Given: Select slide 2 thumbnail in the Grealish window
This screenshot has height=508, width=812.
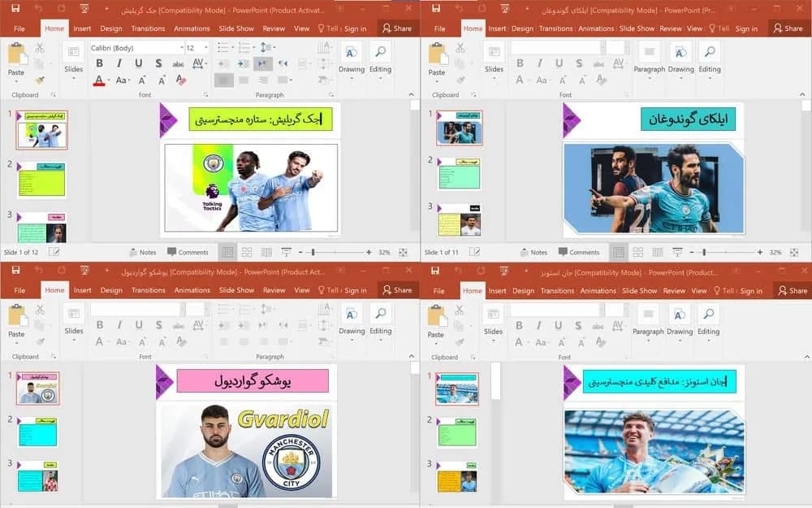Looking at the screenshot, I should coord(41,180).
